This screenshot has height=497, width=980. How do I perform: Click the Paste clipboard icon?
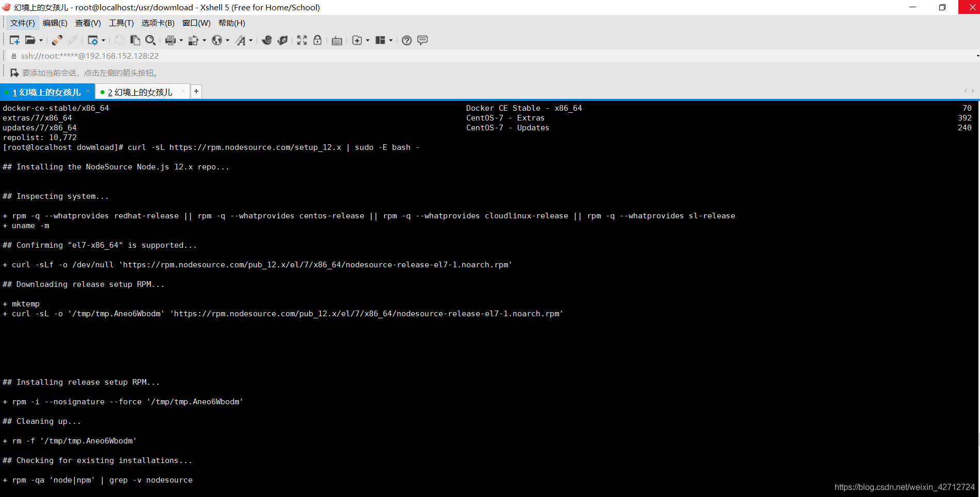click(x=135, y=40)
